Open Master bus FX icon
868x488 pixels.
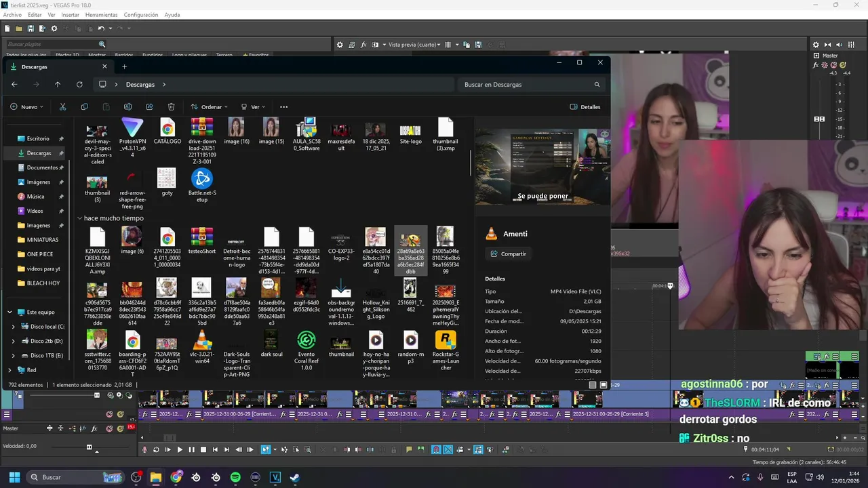coord(94,428)
